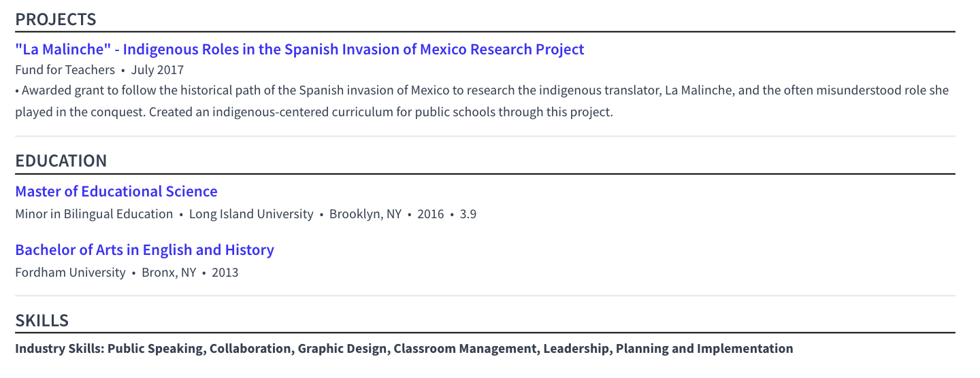Click the SKILLS section heading
Screen dimensions: 980x378
[x=42, y=321]
